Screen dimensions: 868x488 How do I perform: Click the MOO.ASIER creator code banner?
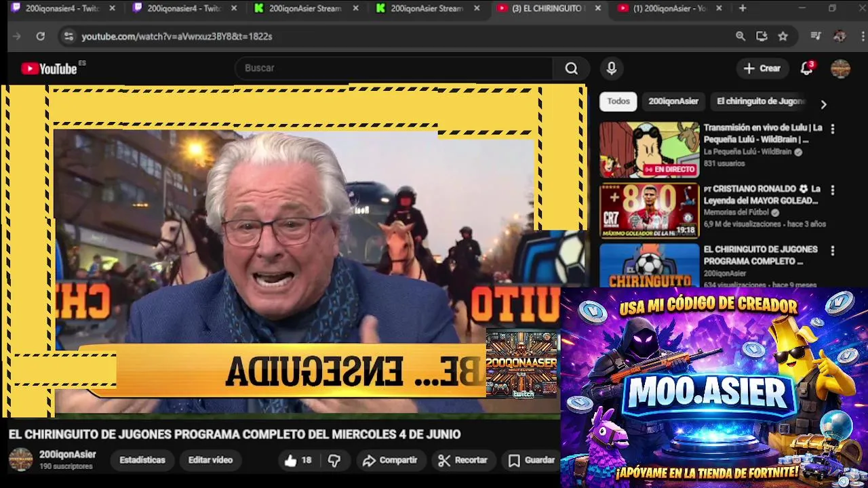tap(714, 388)
